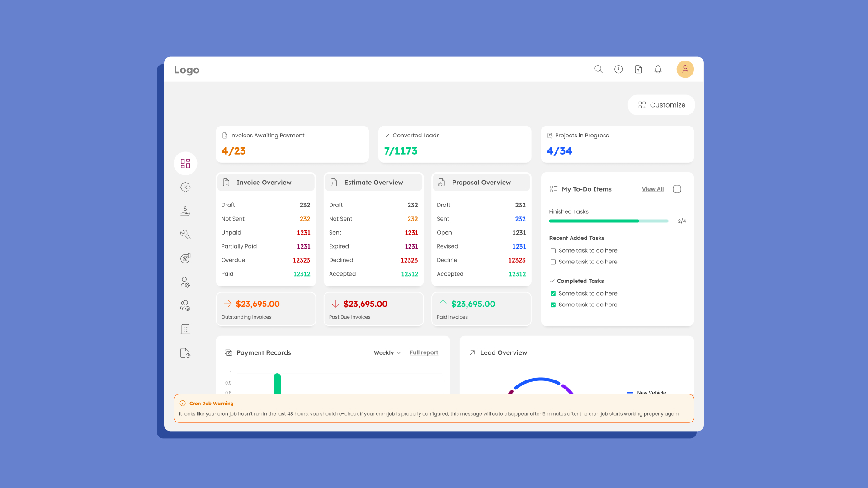Click the Cron Job Warning info icon
The image size is (868, 488).
(x=183, y=404)
